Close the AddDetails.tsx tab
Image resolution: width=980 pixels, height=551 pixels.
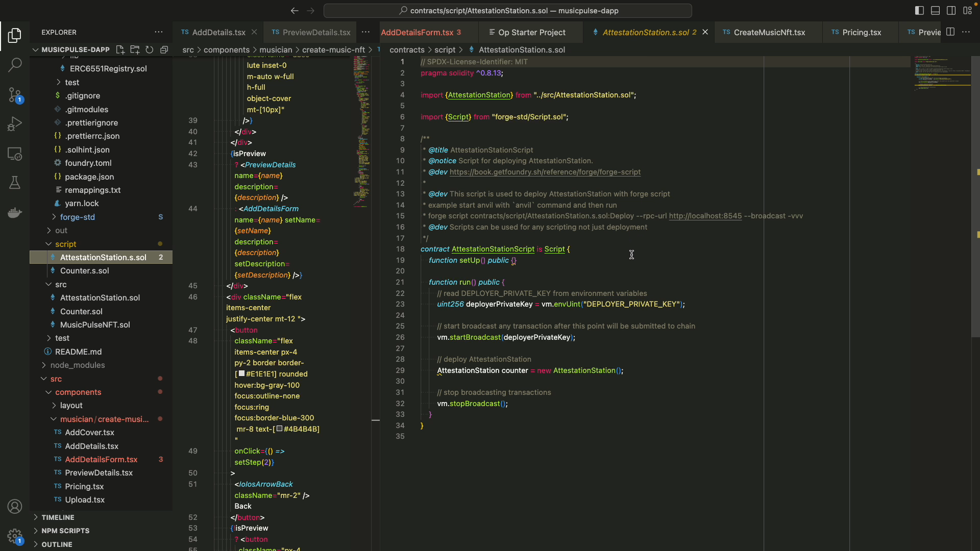[x=254, y=32]
